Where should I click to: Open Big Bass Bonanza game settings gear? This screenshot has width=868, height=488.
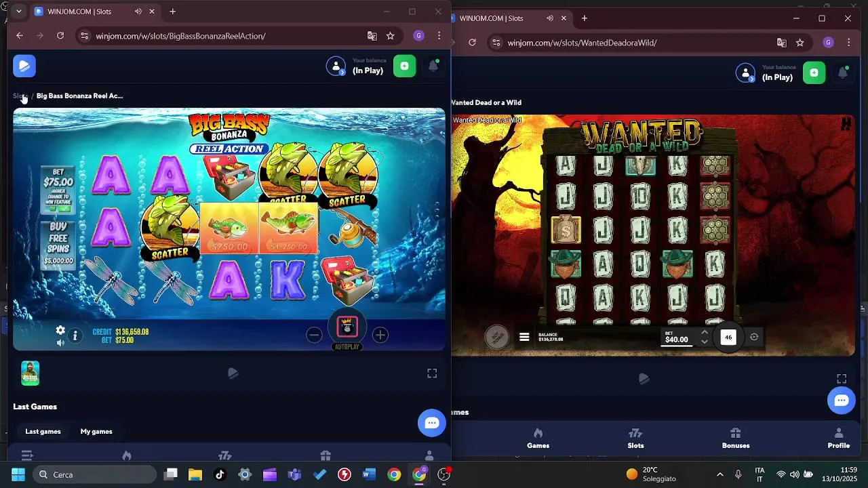click(x=60, y=330)
